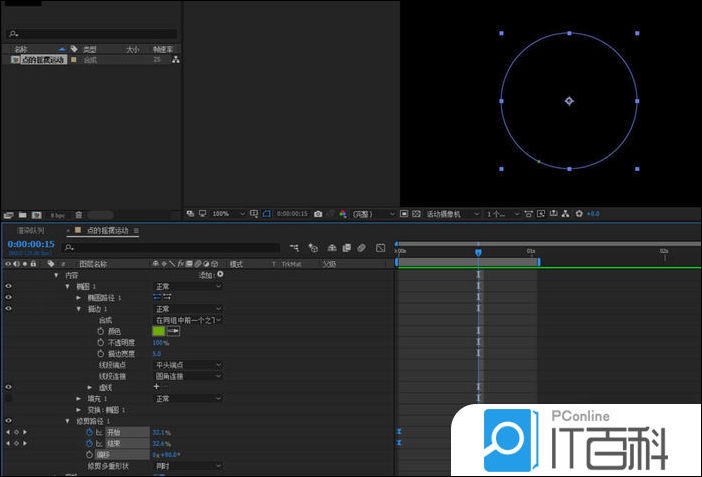This screenshot has height=477, width=702.
Task: Click the new composition icon in project panel
Action: [36, 214]
